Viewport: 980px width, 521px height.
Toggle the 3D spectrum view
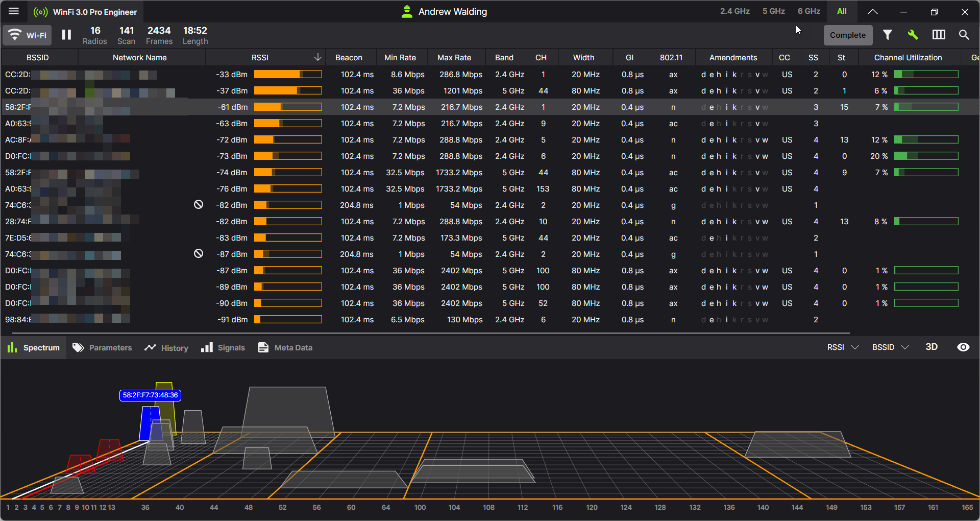point(932,347)
